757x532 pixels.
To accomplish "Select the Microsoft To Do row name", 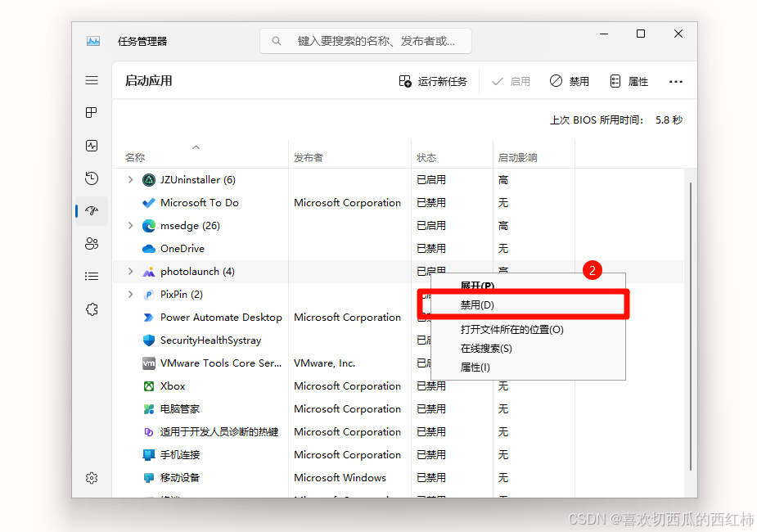I will pyautogui.click(x=200, y=203).
